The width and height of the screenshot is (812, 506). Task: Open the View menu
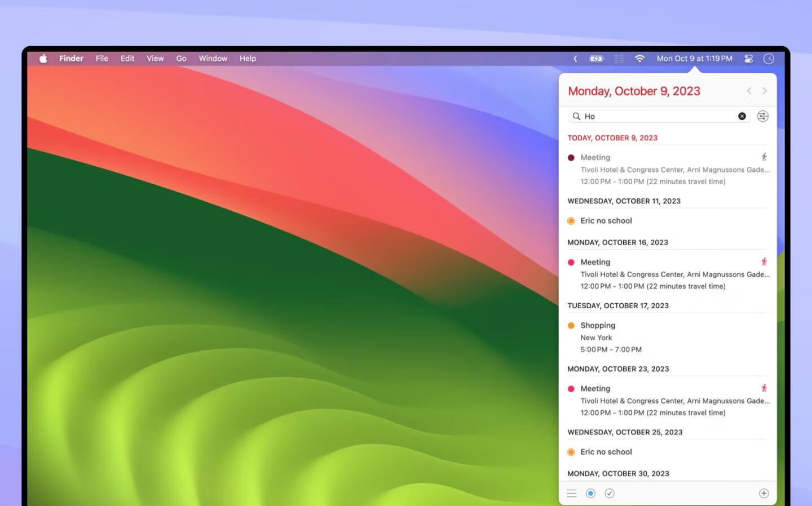coord(155,59)
